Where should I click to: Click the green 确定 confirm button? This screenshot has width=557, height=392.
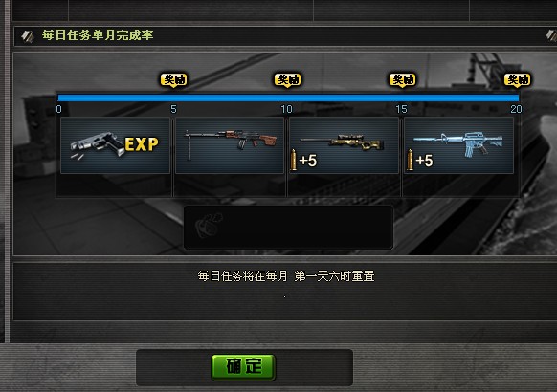coord(243,367)
